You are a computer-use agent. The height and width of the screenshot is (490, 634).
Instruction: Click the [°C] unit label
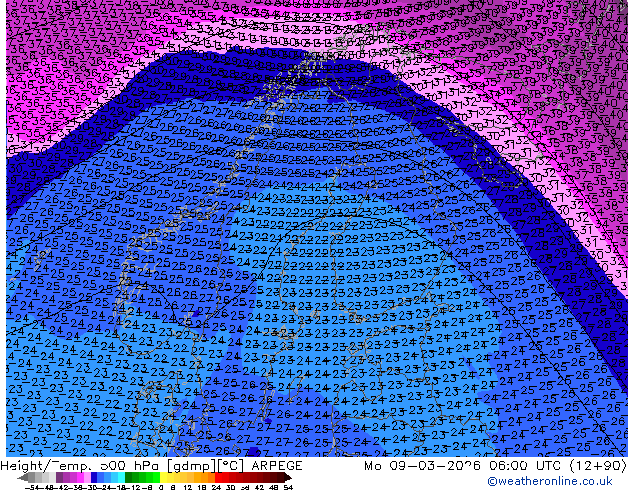coord(231,466)
